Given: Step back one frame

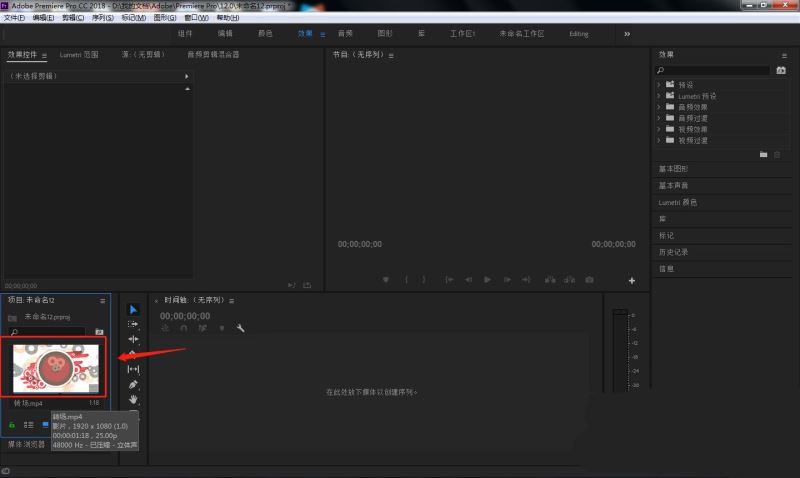Looking at the screenshot, I should coord(468,280).
